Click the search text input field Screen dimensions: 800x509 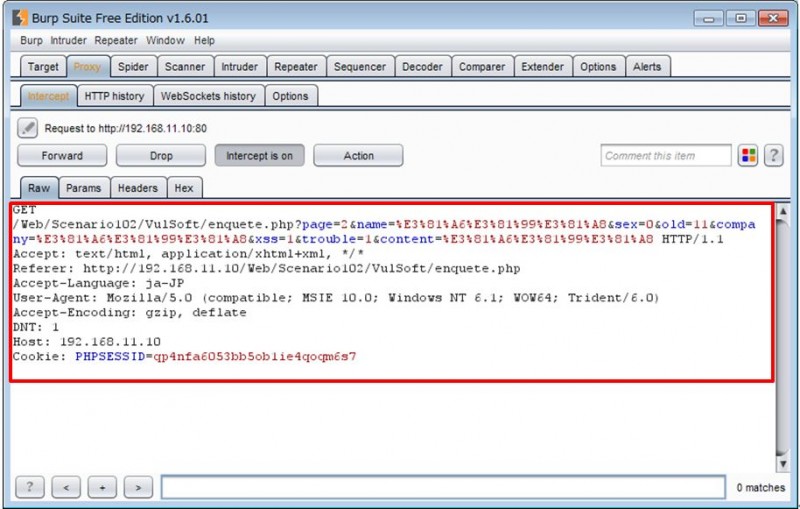pos(443,487)
